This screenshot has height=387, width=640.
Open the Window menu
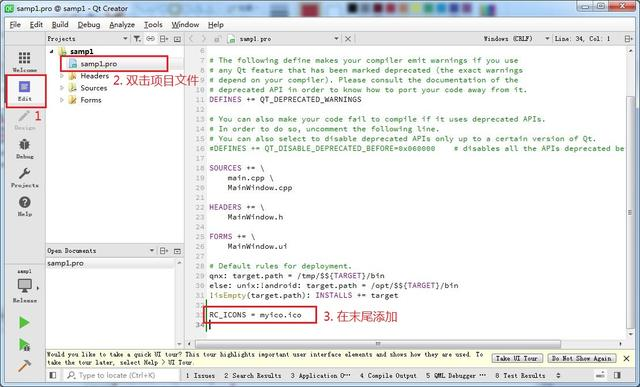point(185,24)
